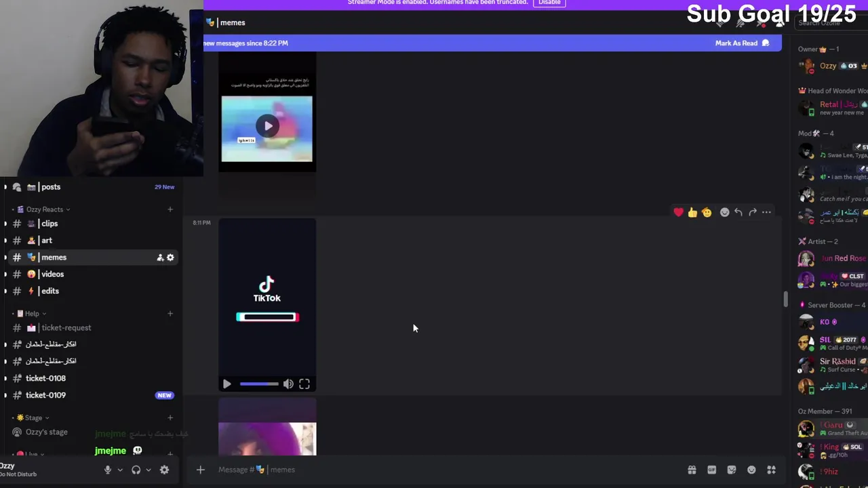868x488 pixels.
Task: React with the red heart emoji
Action: [x=678, y=212]
